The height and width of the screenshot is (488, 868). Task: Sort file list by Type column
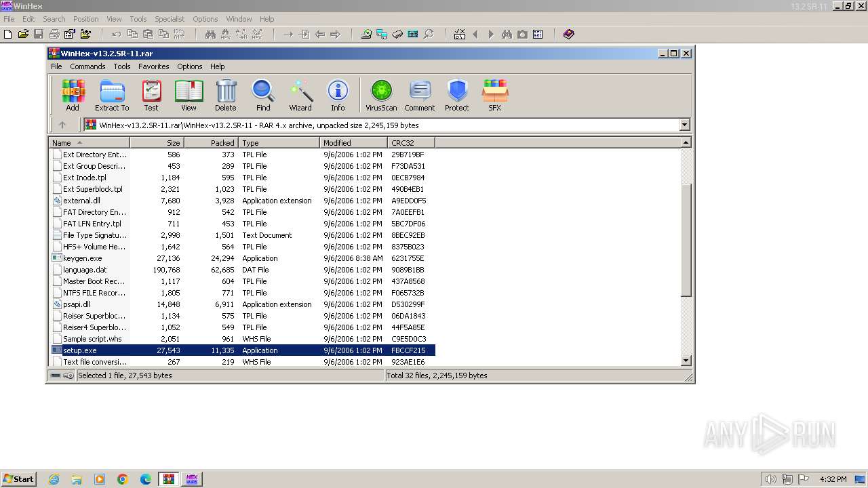[x=279, y=143]
